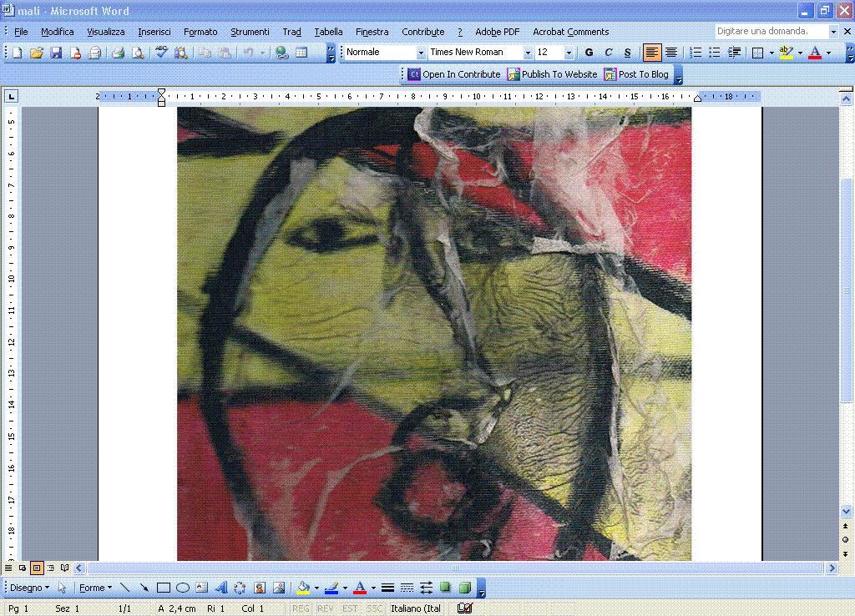Open the shadow style options
The image size is (855, 616).
coord(446,588)
